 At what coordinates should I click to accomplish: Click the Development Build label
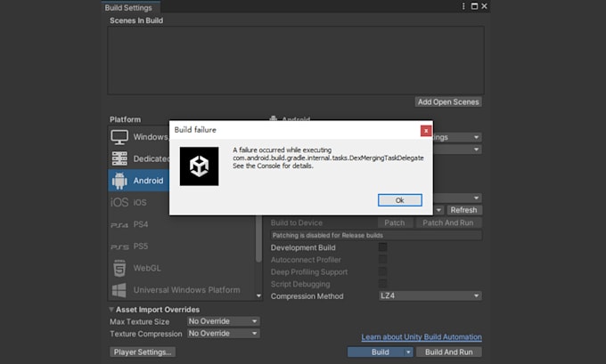pyautogui.click(x=303, y=247)
